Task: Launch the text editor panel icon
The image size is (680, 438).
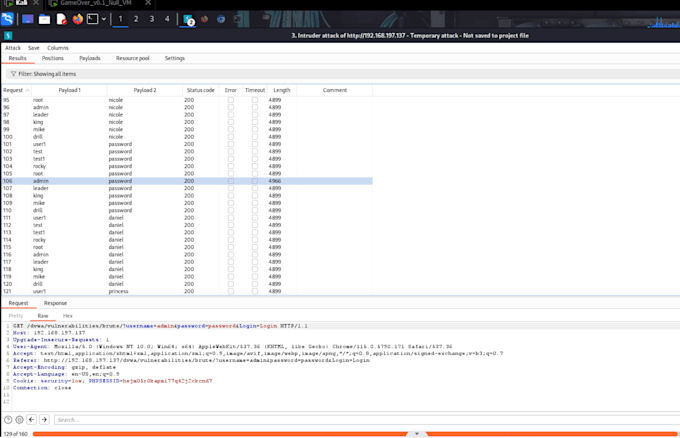Action: click(61, 19)
